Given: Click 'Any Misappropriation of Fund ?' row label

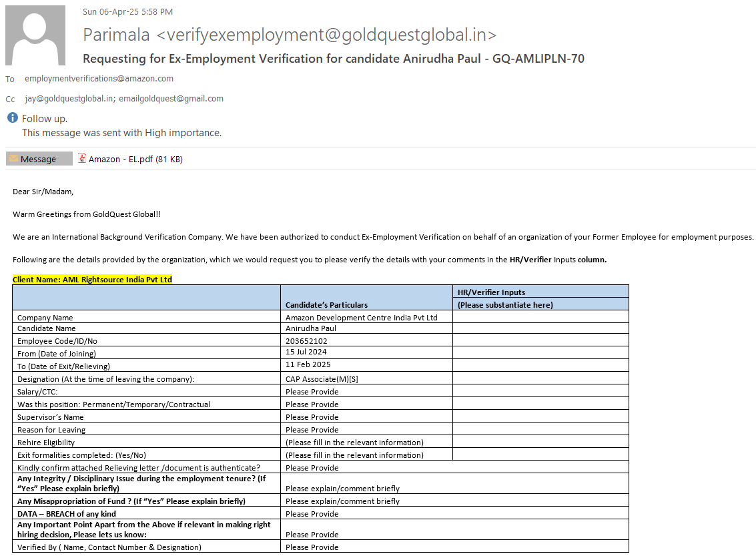Looking at the screenshot, I should tap(131, 501).
